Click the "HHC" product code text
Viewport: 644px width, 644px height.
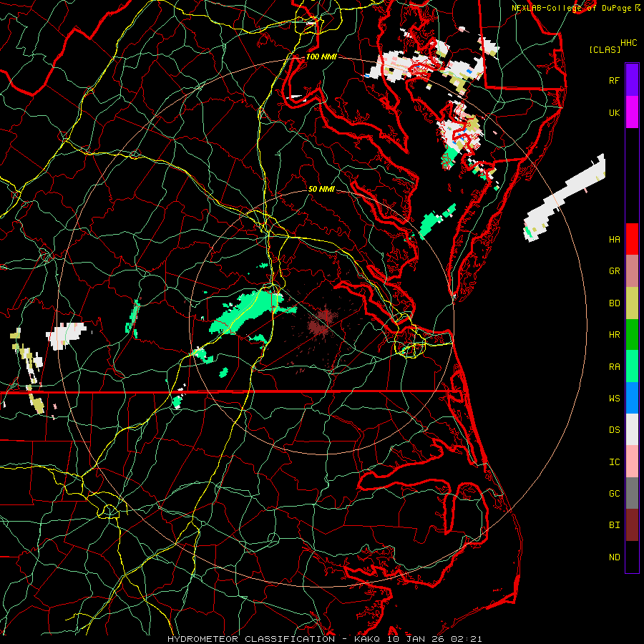[x=628, y=43]
